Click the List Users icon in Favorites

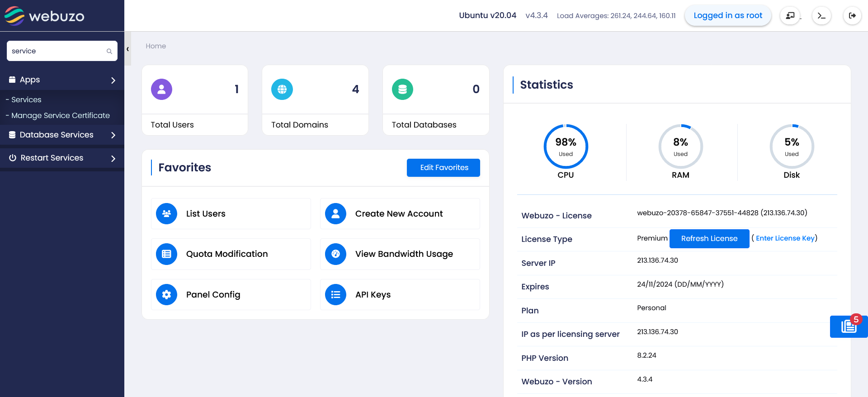tap(166, 214)
